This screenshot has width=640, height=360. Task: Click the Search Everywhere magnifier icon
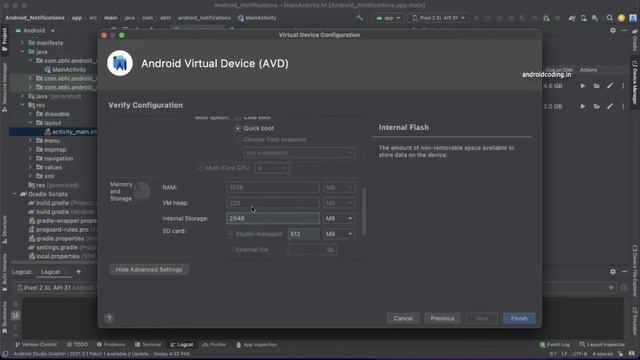609,18
